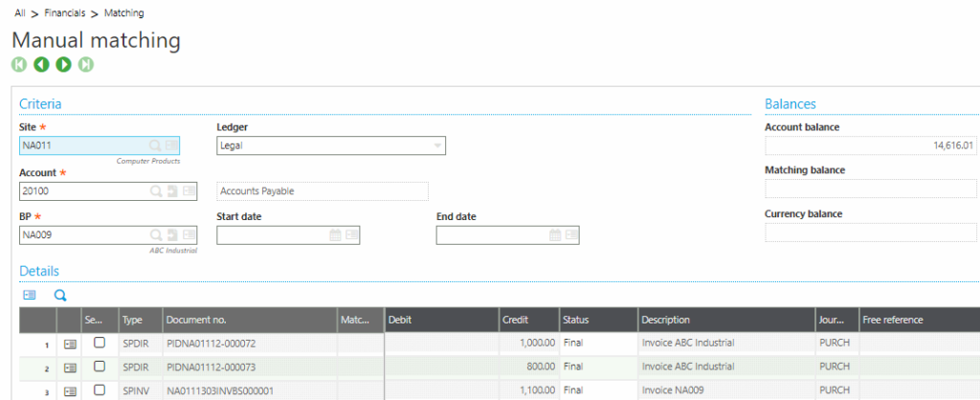Select checkbox for document PIDNA01112-000072
This screenshot has height=400, width=980.
tap(100, 344)
